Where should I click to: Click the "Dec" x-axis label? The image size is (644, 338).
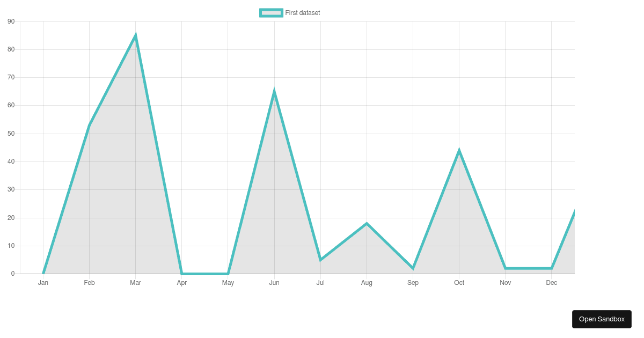click(552, 283)
